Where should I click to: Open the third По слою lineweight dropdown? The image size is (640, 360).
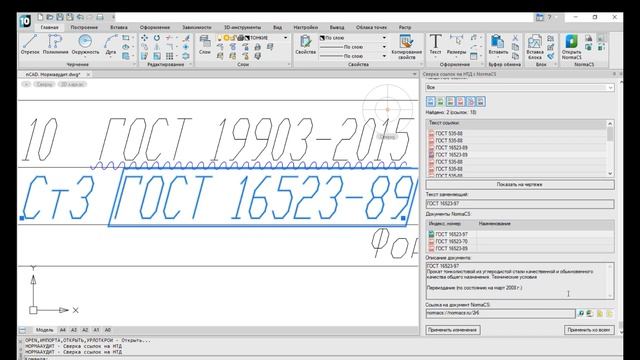pyautogui.click(x=384, y=56)
